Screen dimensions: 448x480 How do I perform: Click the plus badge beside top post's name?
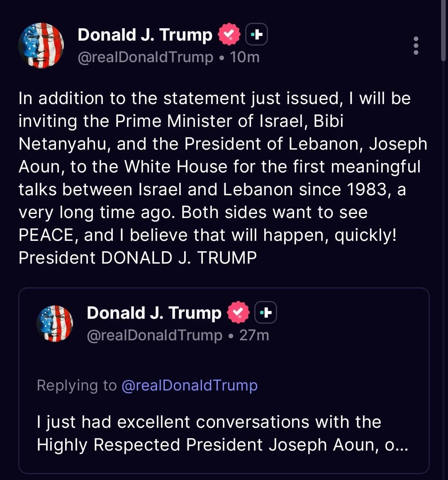point(257,34)
